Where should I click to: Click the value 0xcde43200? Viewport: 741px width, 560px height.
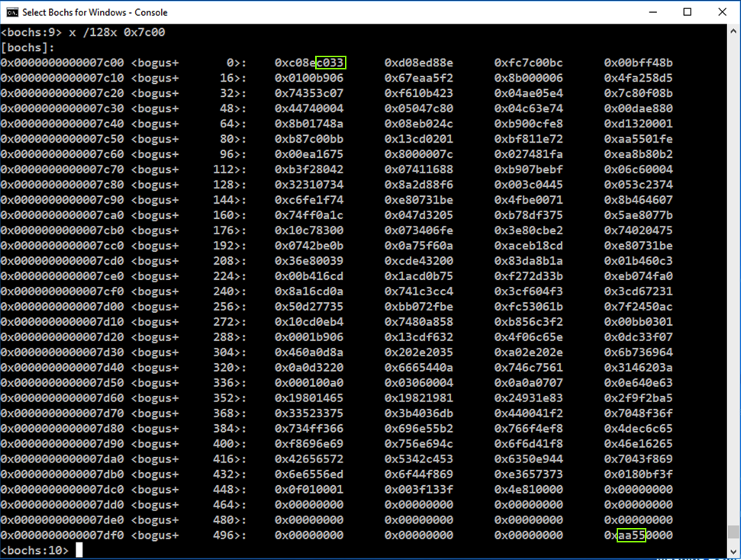(x=419, y=261)
